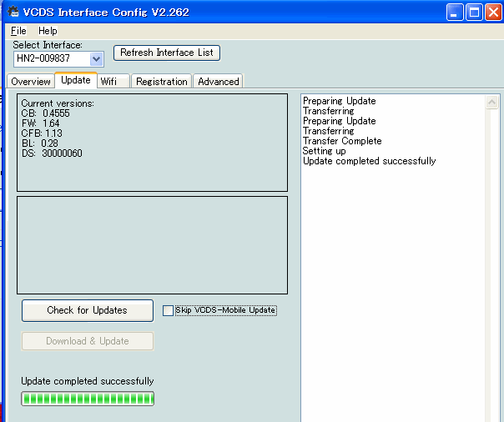Close the VCDS Interface Config window
This screenshot has width=504, height=422.
(493, 13)
